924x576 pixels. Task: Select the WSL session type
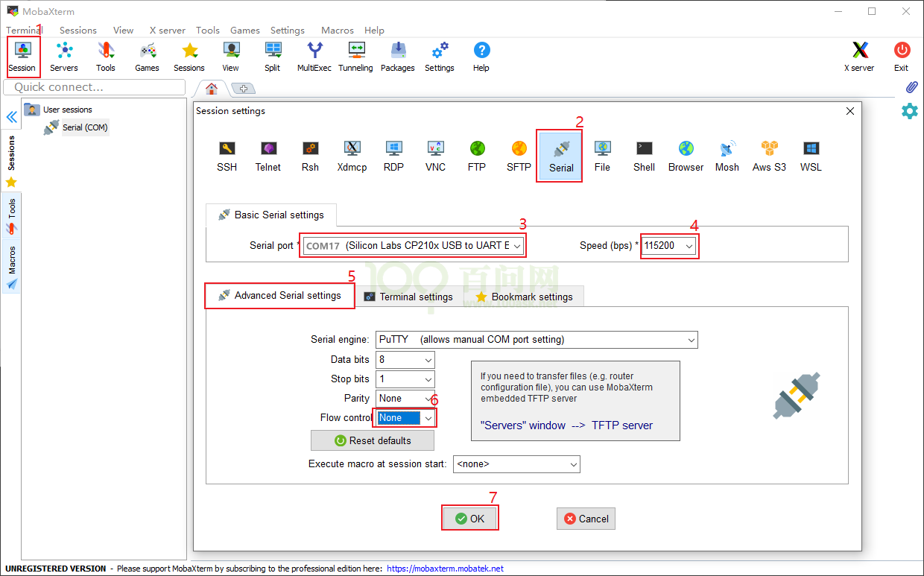coord(811,156)
